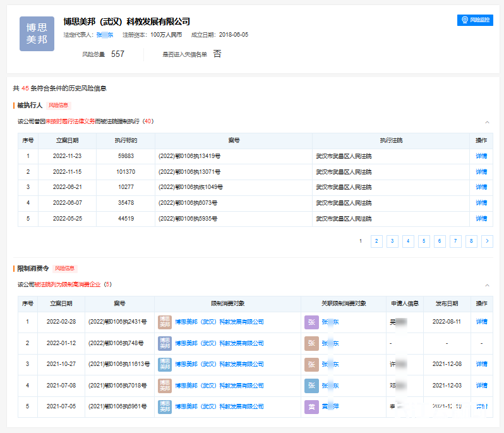504x433 pixels.
Task: Click the 张 avatar in restriction row 1
Action: coord(311,322)
